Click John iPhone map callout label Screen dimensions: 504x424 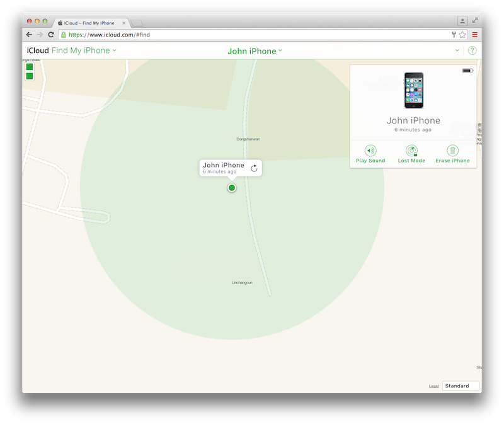224,165
